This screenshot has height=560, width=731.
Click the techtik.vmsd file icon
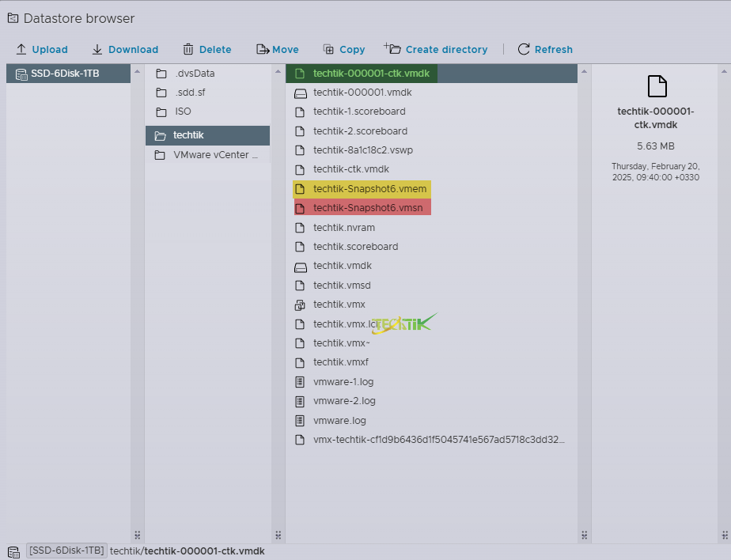(300, 286)
